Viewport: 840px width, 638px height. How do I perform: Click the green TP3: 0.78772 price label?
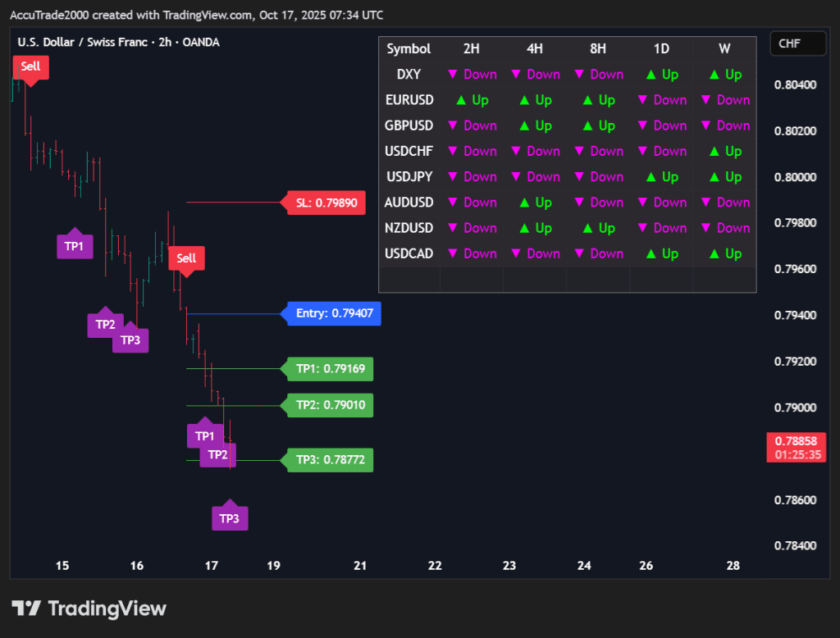pyautogui.click(x=328, y=460)
